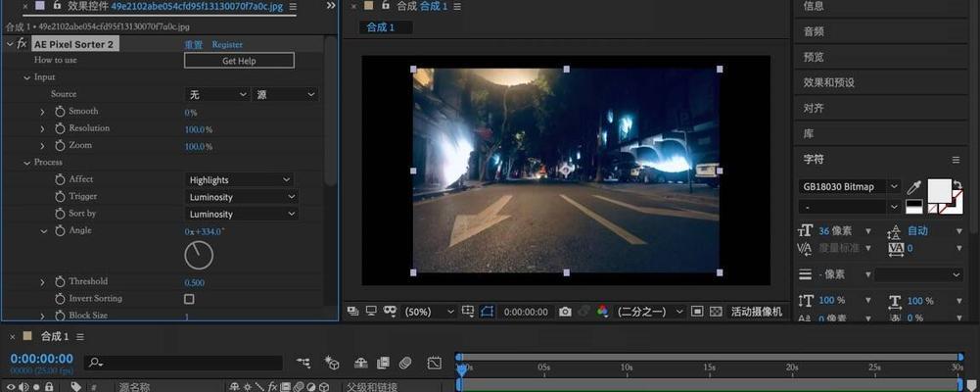Click the audio speaker column header icon
The width and height of the screenshot is (980, 392).
23,387
